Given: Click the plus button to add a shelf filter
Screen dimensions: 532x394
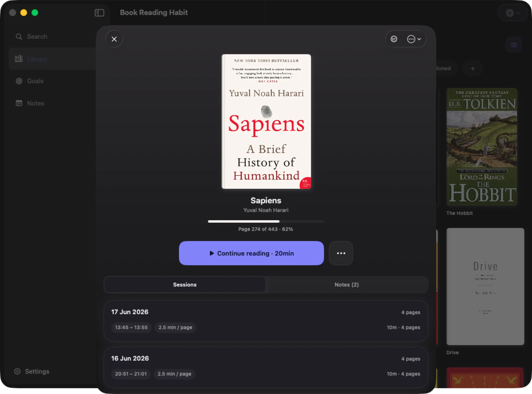Looking at the screenshot, I should pos(473,68).
